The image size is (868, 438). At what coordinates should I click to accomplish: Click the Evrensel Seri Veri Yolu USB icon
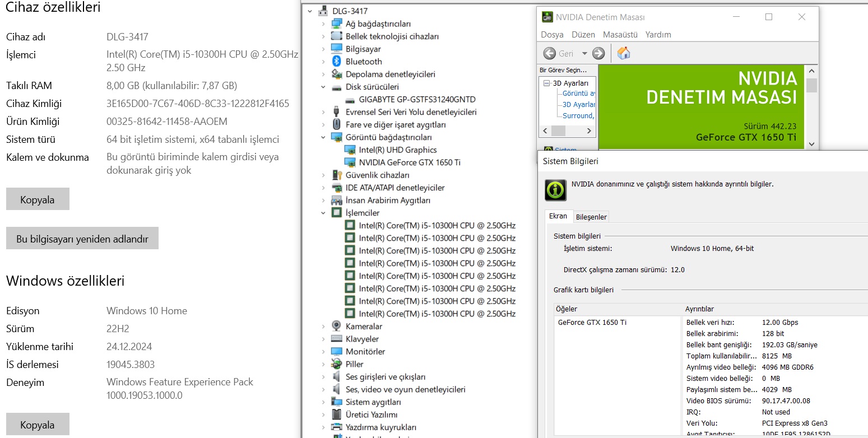point(336,112)
